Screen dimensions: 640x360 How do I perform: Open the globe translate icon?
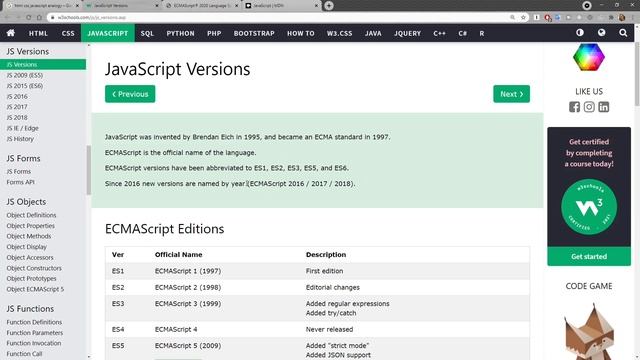(x=601, y=33)
